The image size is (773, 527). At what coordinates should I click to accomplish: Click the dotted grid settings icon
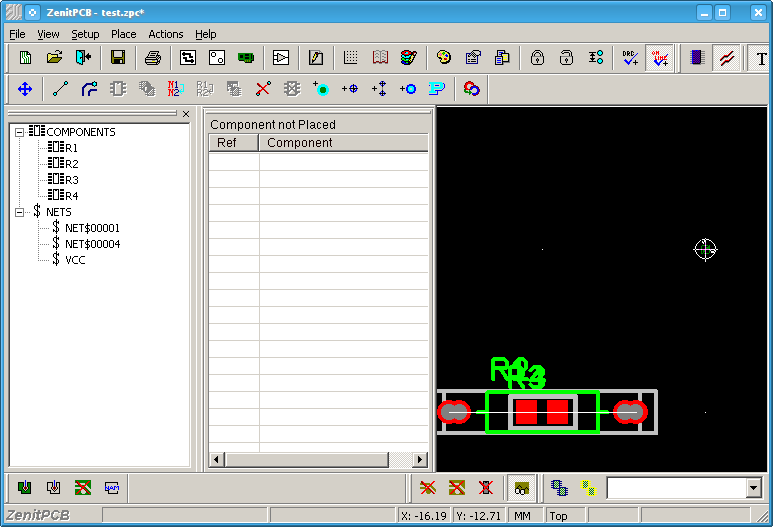351,58
